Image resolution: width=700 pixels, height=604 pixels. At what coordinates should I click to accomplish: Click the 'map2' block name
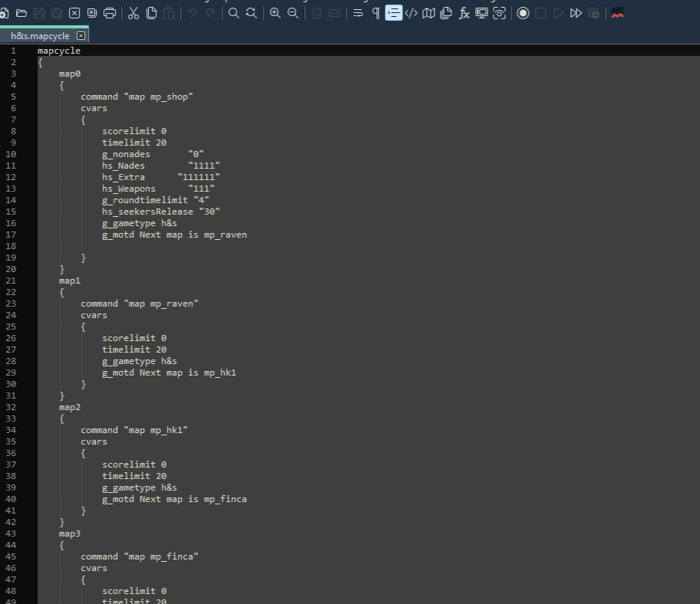(70, 407)
